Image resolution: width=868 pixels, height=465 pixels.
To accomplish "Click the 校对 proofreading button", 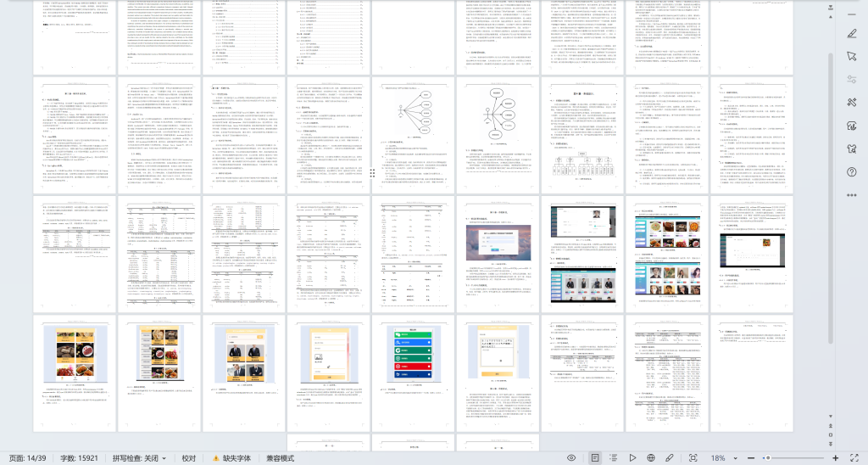I will pyautogui.click(x=189, y=458).
